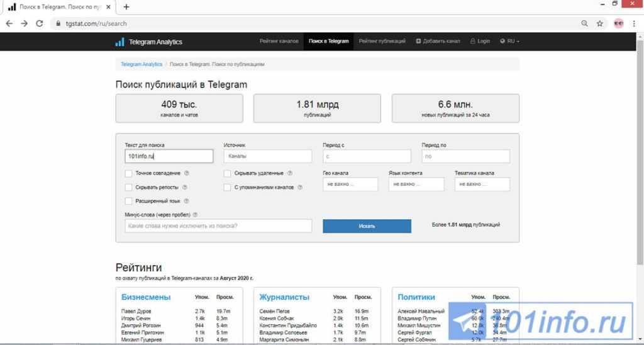This screenshot has width=644, height=345.
Task: Click the Telegram Analytics logo icon
Action: (119, 42)
